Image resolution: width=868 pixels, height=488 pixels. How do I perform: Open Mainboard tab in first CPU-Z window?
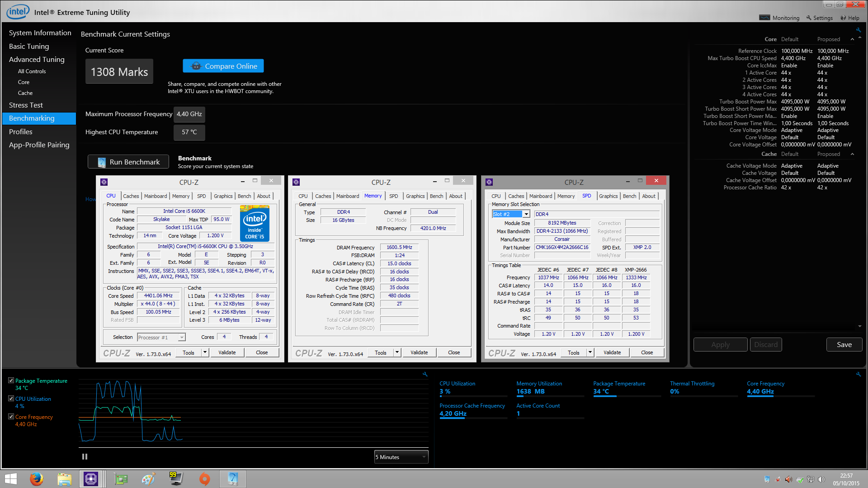pos(156,196)
